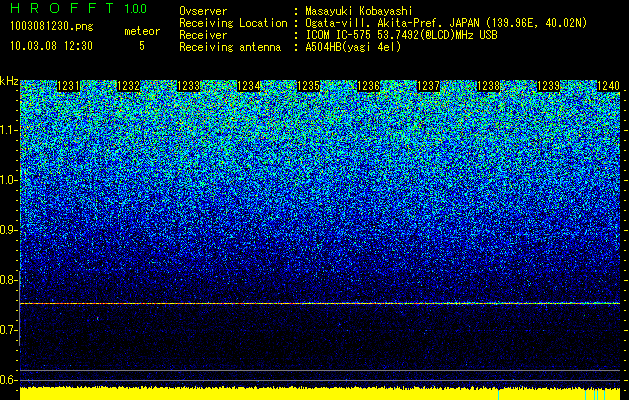Click the 'meteor' count label
This screenshot has width=629, height=400.
point(142,31)
